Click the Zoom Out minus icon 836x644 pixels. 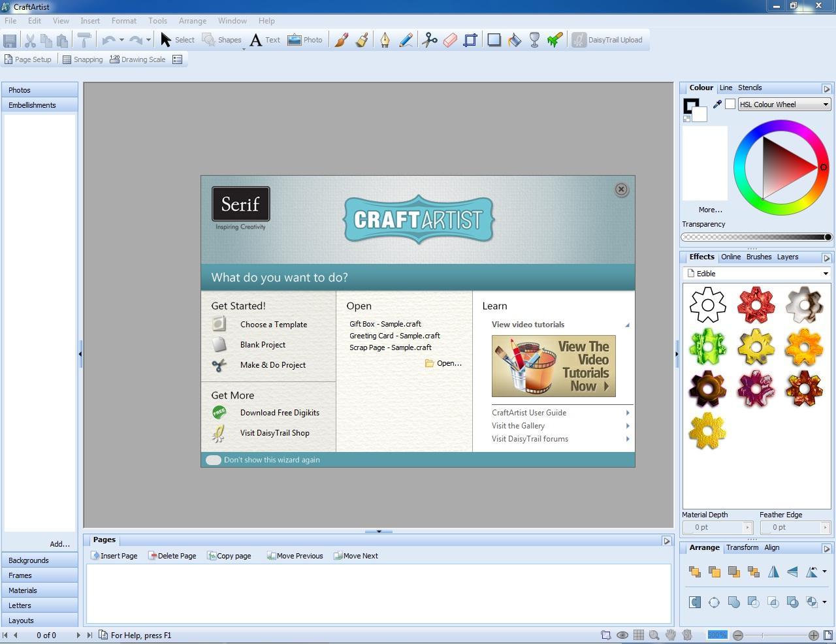tap(738, 635)
